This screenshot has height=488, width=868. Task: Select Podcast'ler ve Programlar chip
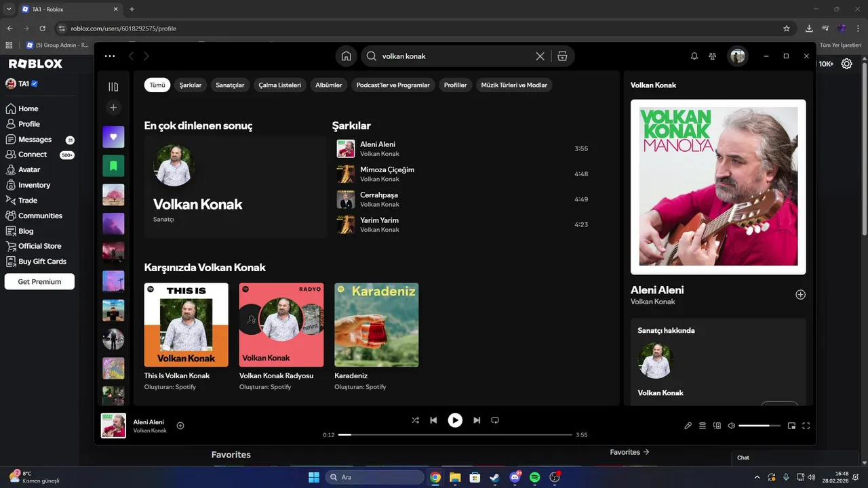click(x=393, y=85)
